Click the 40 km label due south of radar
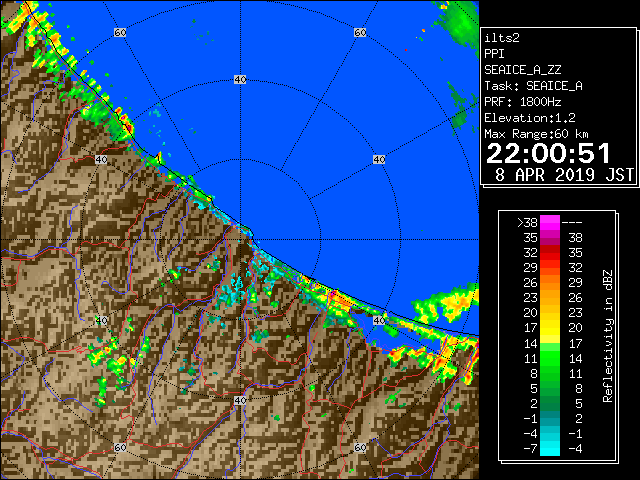Viewport: 640px width, 480px height. point(240,400)
